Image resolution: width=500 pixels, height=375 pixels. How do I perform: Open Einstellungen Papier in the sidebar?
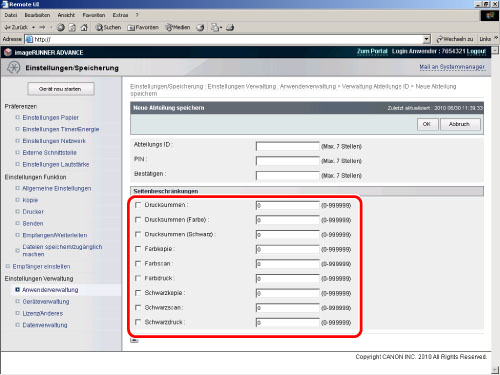click(50, 117)
